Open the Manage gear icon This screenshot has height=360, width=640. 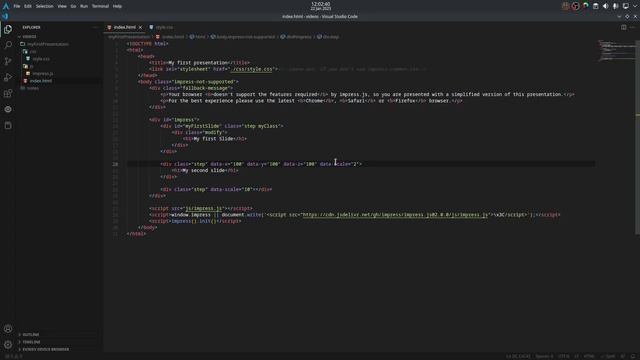tap(8, 344)
